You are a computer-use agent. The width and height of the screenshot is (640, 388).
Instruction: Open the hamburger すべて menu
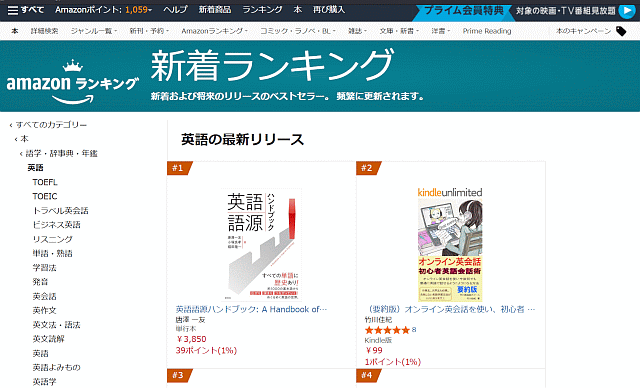click(x=26, y=10)
